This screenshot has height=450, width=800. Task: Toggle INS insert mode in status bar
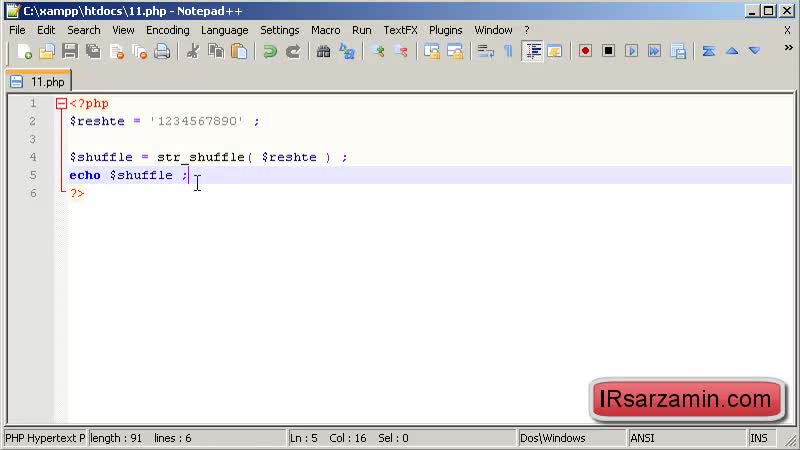click(x=761, y=438)
